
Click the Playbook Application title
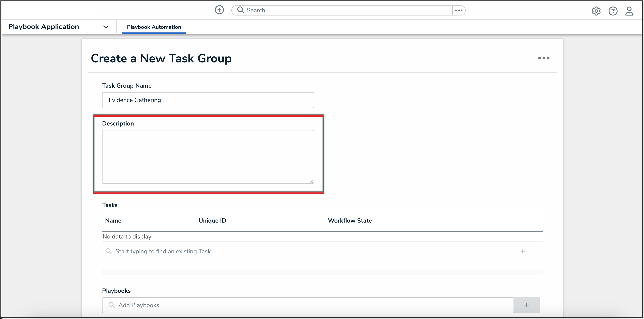coord(44,27)
